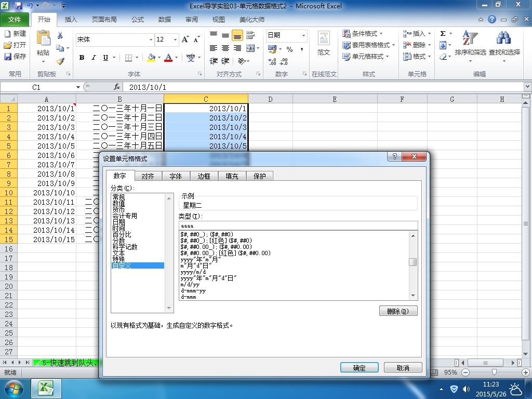532x399 pixels.
Task: Toggle bold formatting
Action: point(82,58)
